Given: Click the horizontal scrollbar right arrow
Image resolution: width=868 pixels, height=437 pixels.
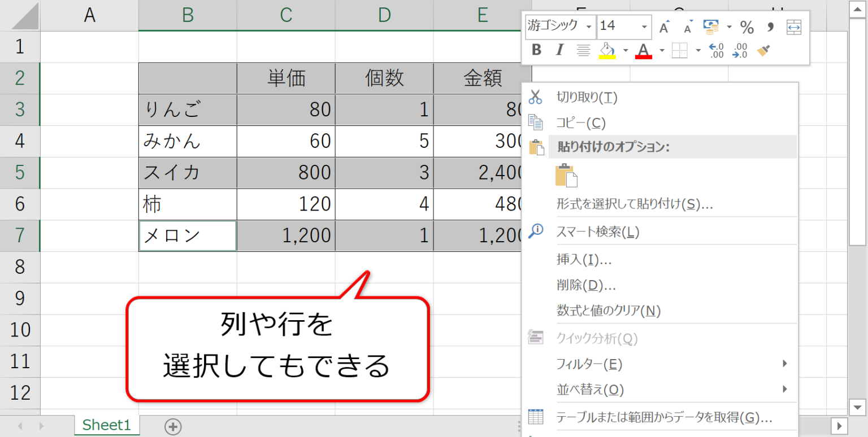Looking at the screenshot, I should pyautogui.click(x=839, y=426).
